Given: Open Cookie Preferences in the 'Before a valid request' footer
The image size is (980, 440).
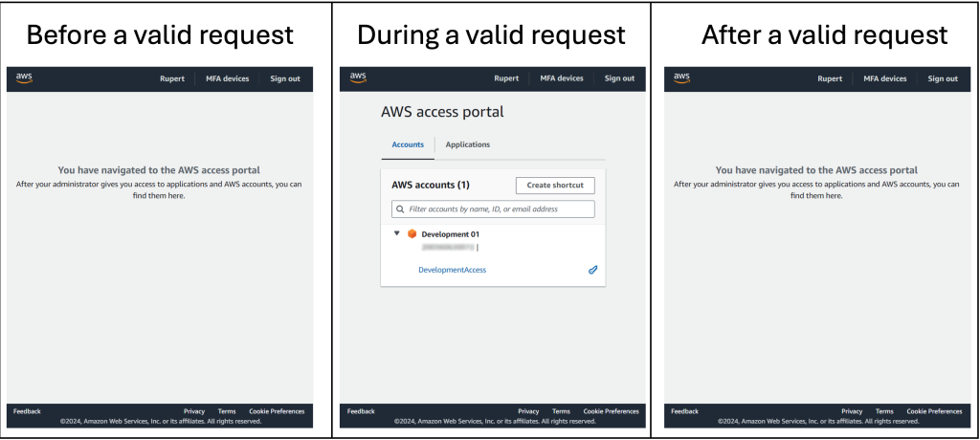Looking at the screenshot, I should (277, 411).
